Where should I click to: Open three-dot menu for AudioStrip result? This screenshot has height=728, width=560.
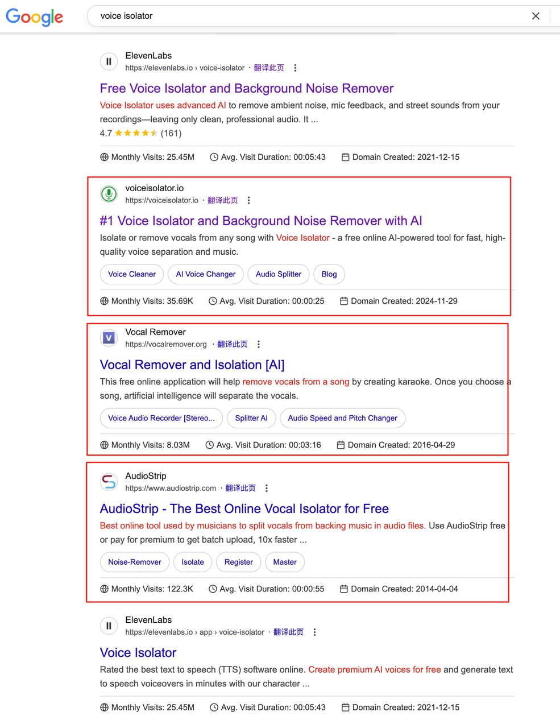tap(267, 488)
